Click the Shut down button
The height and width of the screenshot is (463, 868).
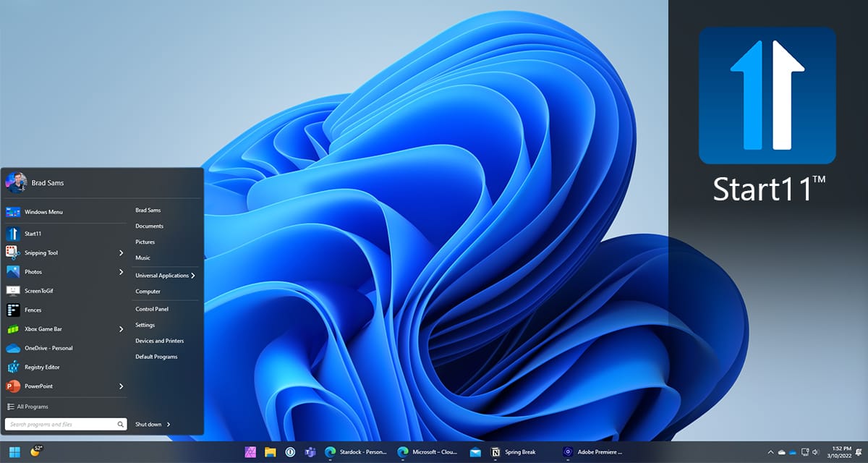[148, 425]
